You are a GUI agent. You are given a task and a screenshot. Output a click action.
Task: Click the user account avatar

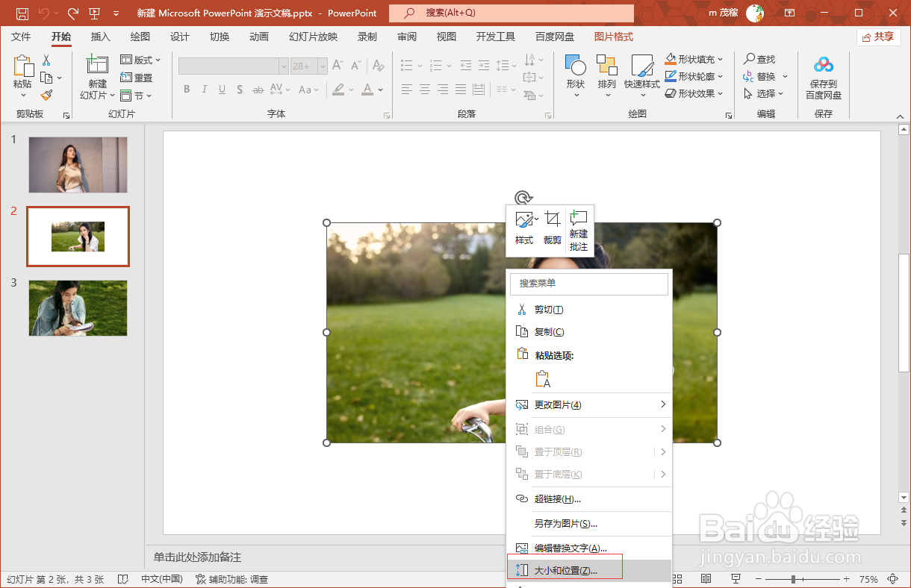pyautogui.click(x=755, y=13)
